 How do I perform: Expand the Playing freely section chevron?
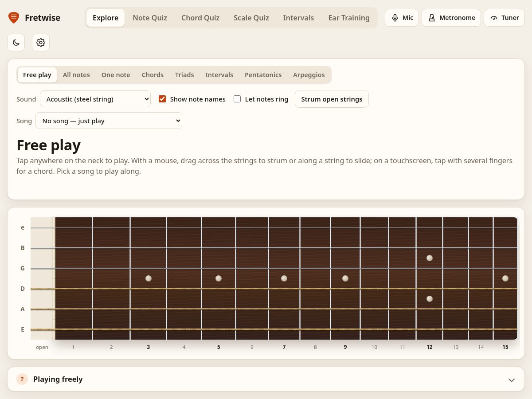click(512, 380)
